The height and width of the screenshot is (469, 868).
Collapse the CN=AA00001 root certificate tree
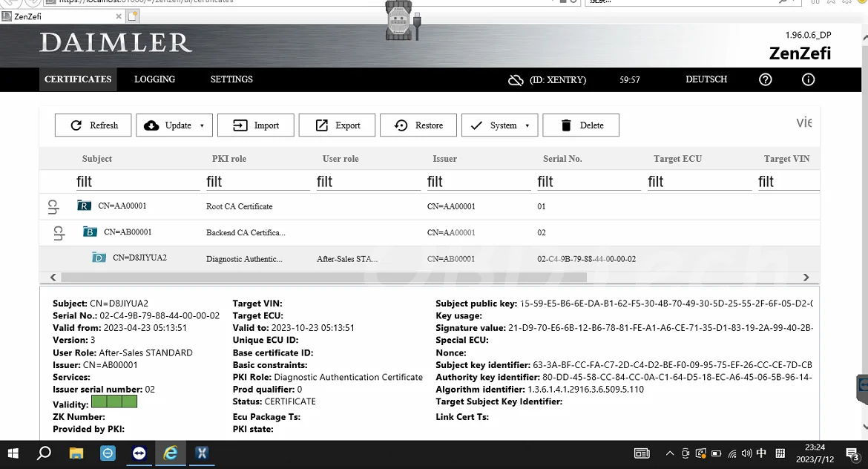pos(53,206)
